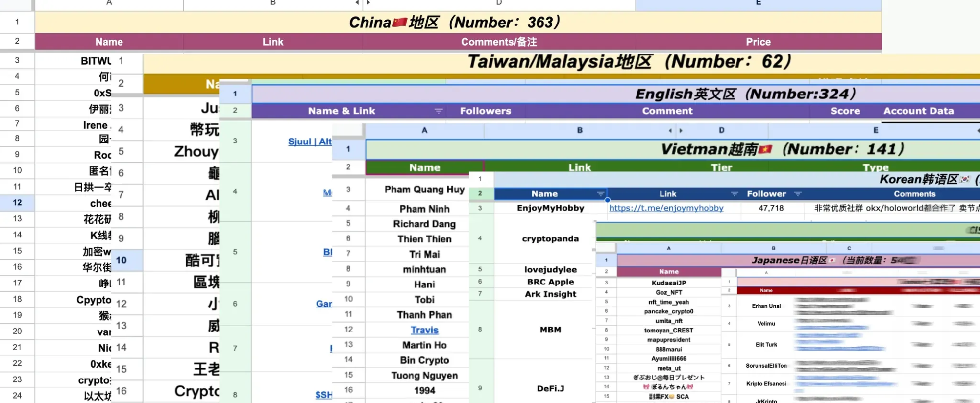Select the English英文区 (Number:324) title cell
This screenshot has height=403, width=980.
(616, 94)
